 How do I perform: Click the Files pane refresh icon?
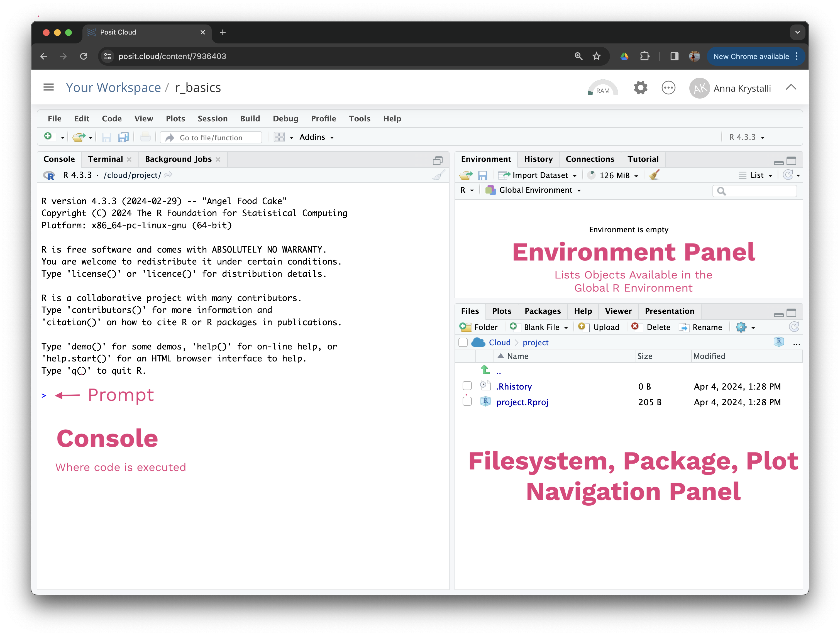point(794,327)
